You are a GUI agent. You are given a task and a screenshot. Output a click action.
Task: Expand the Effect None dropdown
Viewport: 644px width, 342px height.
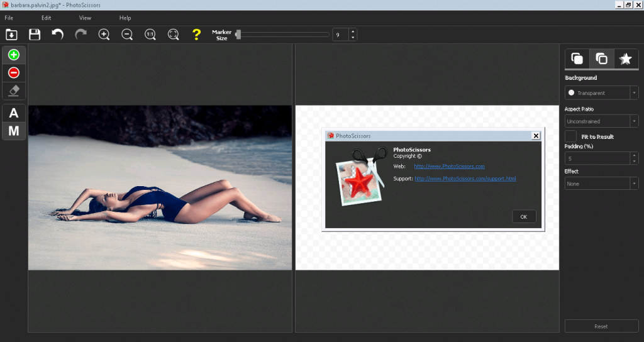[601, 184]
